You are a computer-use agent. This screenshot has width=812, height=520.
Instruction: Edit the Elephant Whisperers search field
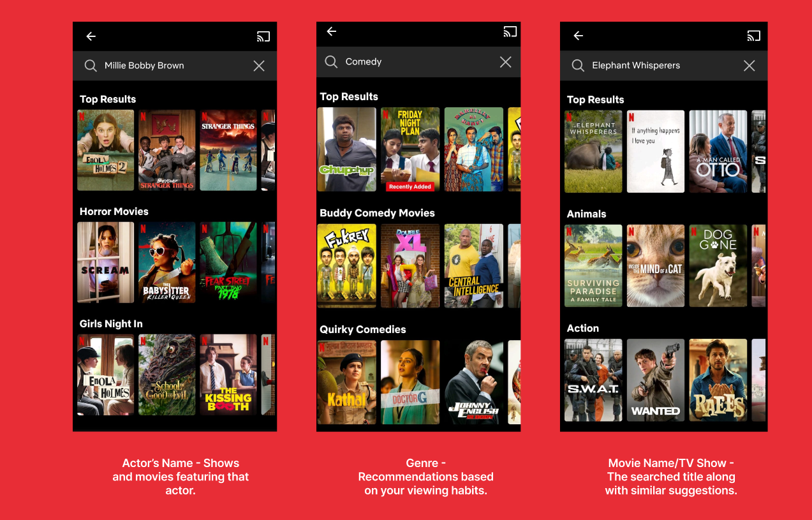(664, 66)
